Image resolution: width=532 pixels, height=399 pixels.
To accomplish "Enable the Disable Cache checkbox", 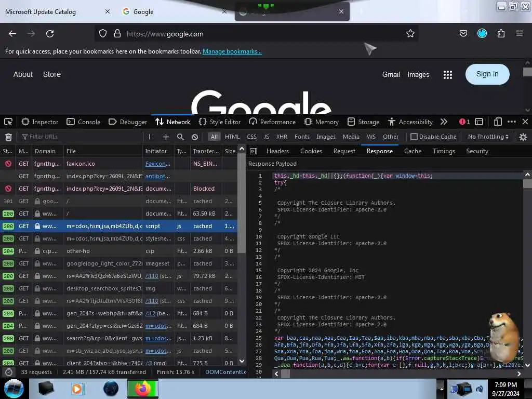I will click(414, 137).
